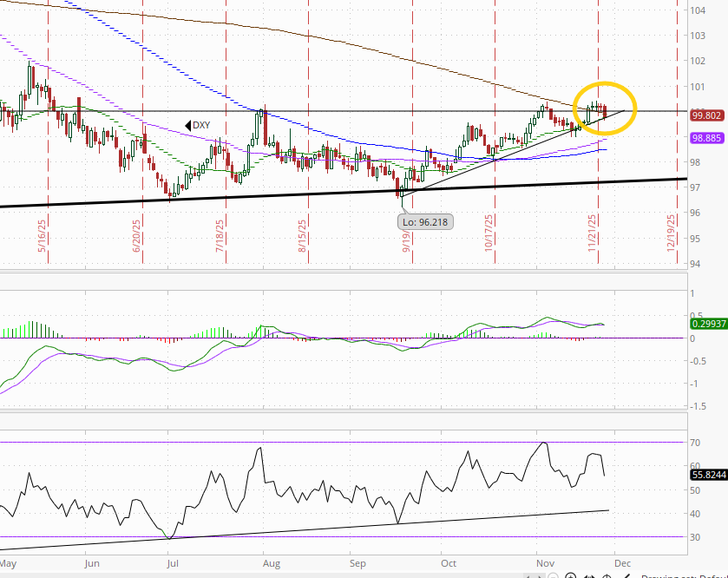728x578 pixels.
Task: Click the 103 price axis value
Action: point(698,36)
